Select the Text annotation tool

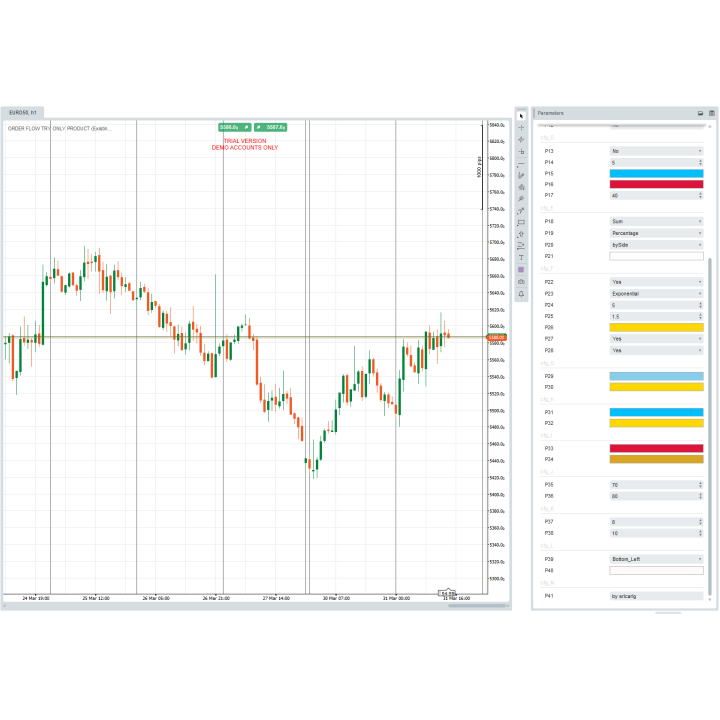pyautogui.click(x=521, y=258)
